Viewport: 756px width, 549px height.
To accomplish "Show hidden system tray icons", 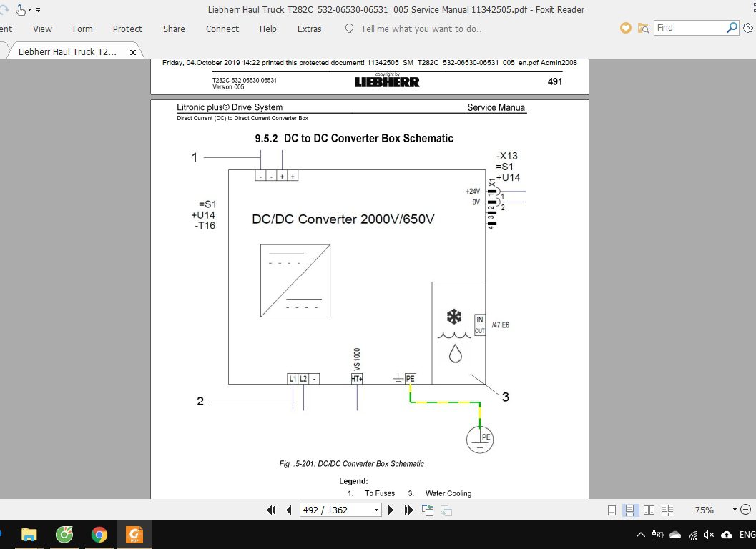I will click(640, 535).
